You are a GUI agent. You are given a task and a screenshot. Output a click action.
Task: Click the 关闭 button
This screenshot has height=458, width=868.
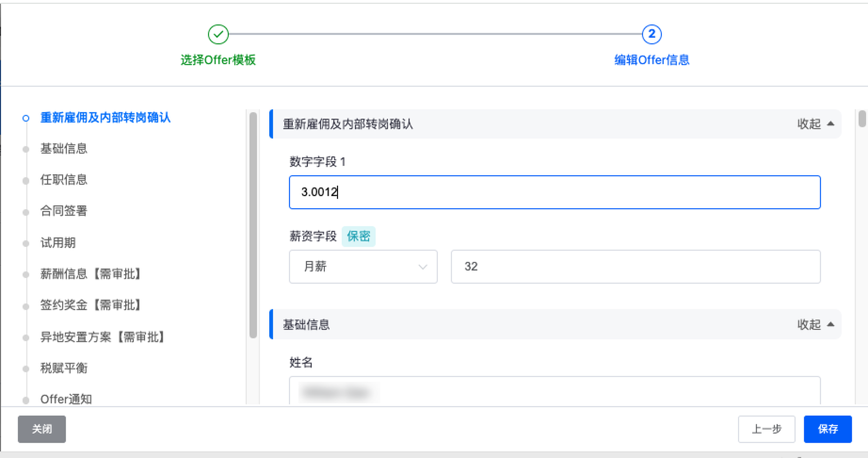tap(41, 429)
